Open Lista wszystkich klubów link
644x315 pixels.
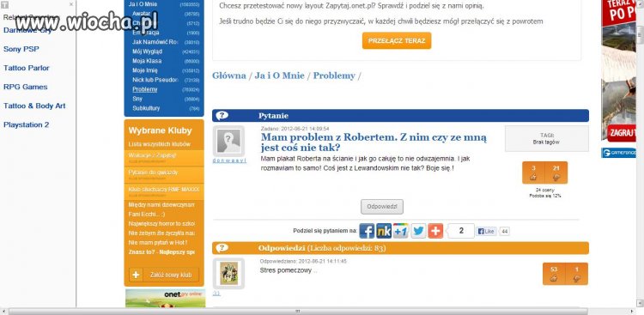160,144
